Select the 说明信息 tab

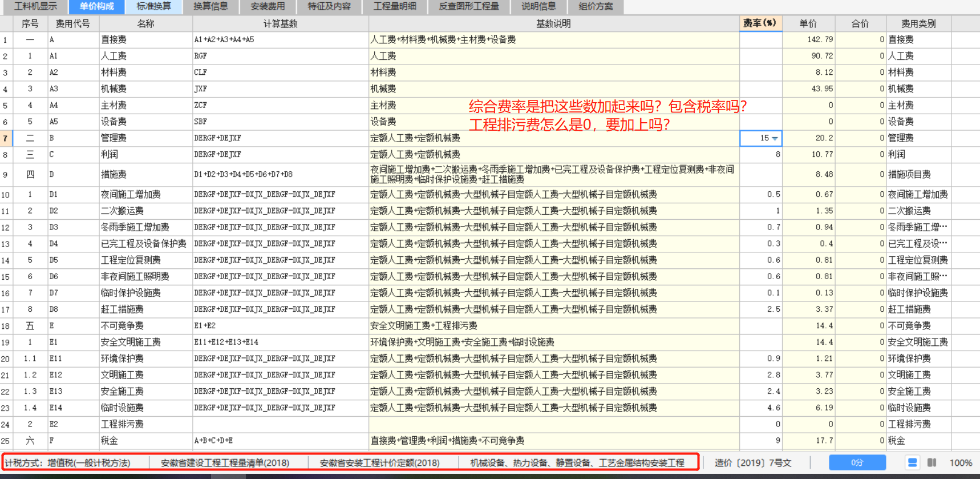pos(538,6)
